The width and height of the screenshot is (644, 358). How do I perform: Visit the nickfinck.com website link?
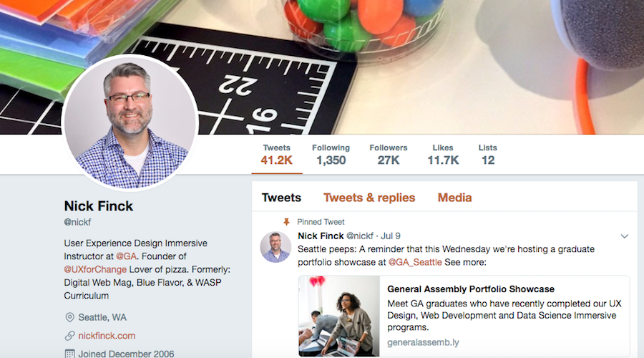107,336
